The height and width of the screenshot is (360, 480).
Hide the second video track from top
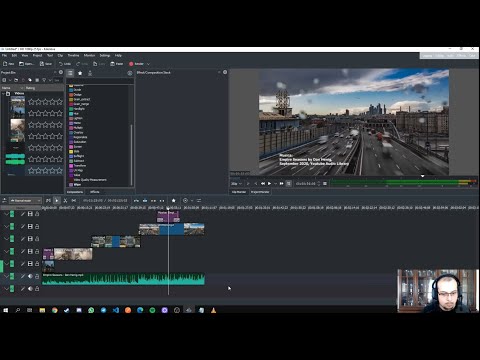30,226
